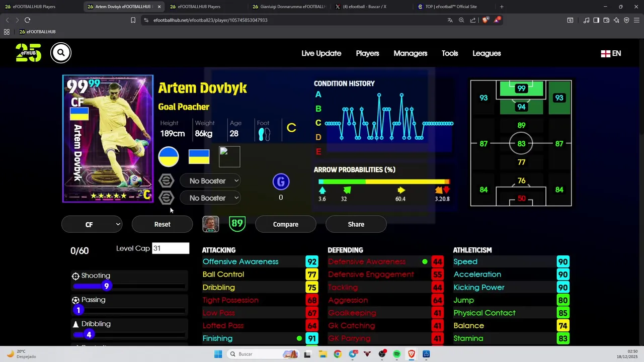644x362 pixels.
Task: Click the broken league image placeholder
Action: point(229,157)
